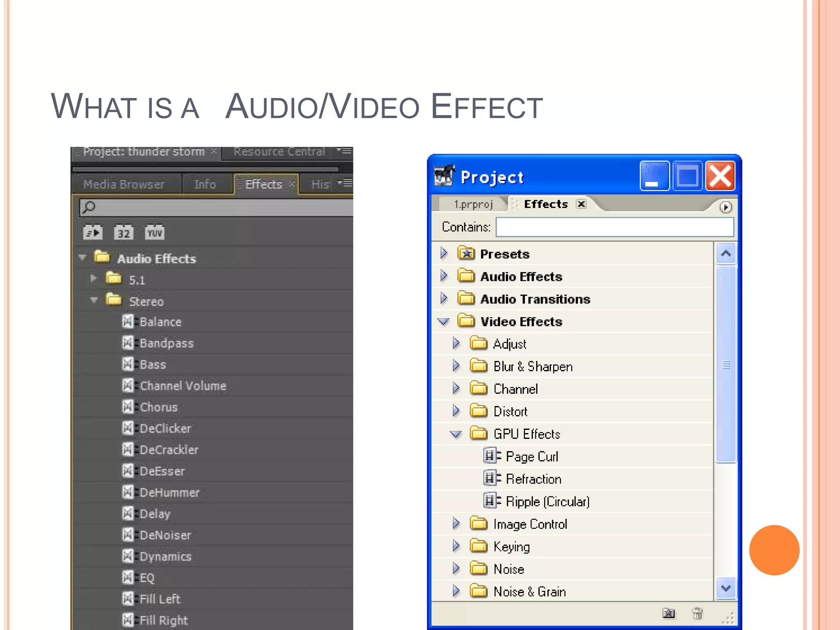Image resolution: width=840 pixels, height=630 pixels.
Task: Select the Effects tab in Project window
Action: pos(546,204)
